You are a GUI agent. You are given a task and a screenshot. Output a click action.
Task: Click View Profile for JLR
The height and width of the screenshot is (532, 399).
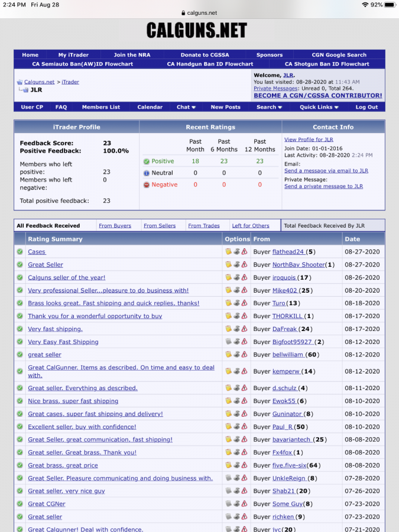coord(309,140)
